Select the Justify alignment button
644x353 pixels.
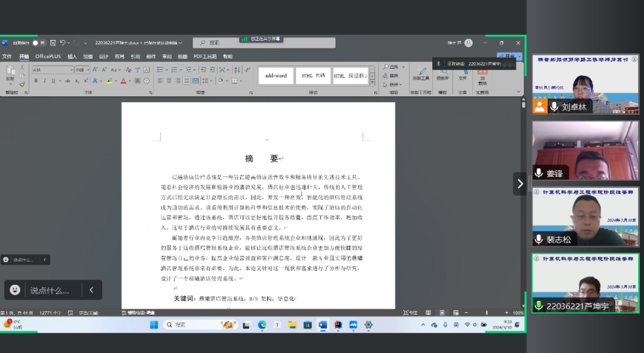click(x=187, y=81)
